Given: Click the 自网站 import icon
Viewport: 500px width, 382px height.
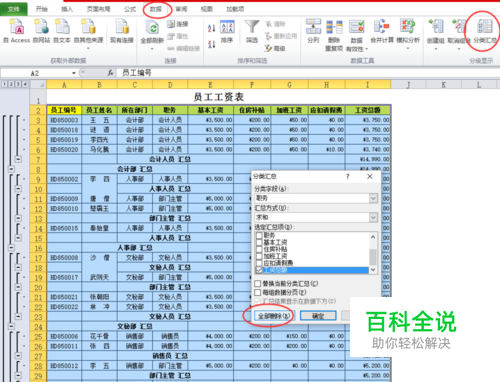Looking at the screenshot, I should pyautogui.click(x=41, y=26).
